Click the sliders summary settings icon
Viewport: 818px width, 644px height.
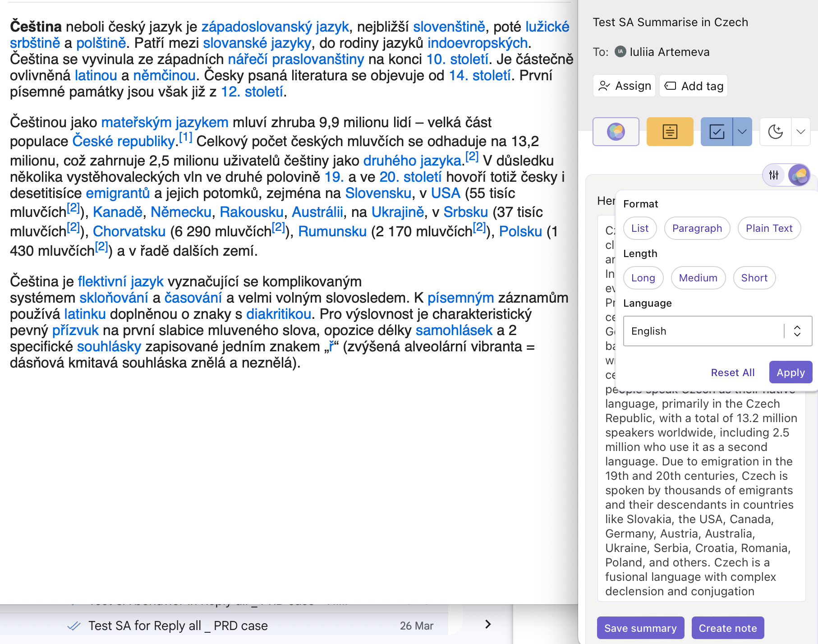tap(774, 175)
